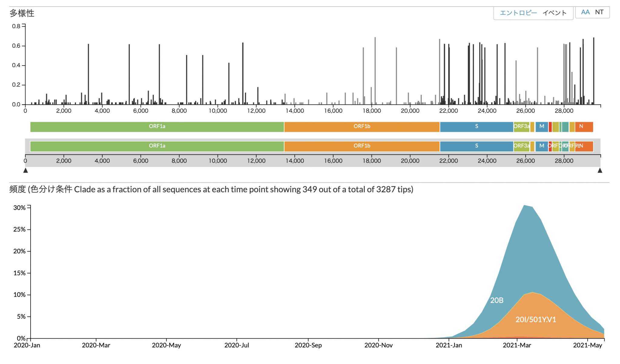The width and height of the screenshot is (620, 364).
Task: Select NT nucleotide view
Action: pyautogui.click(x=599, y=12)
